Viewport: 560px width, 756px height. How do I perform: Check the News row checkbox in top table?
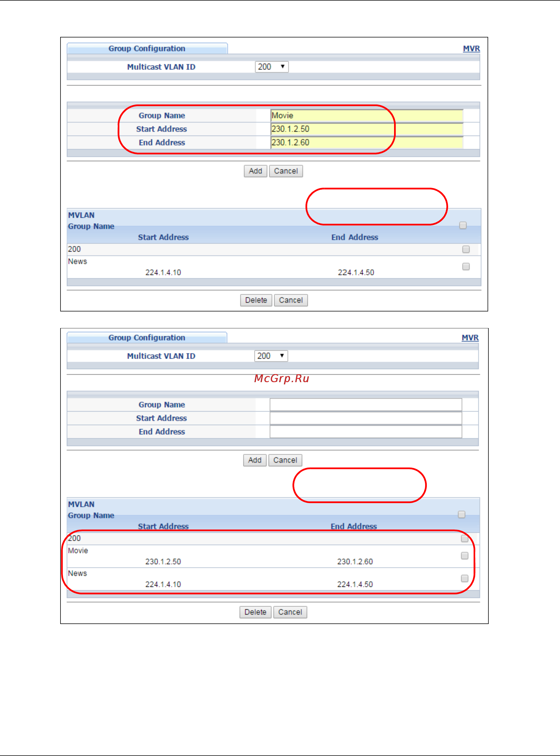466,267
